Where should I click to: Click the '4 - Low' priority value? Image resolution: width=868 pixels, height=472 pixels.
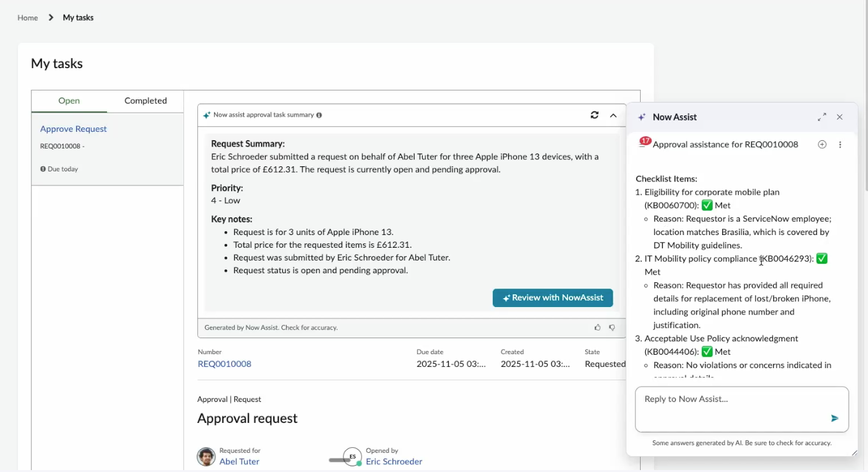click(225, 201)
